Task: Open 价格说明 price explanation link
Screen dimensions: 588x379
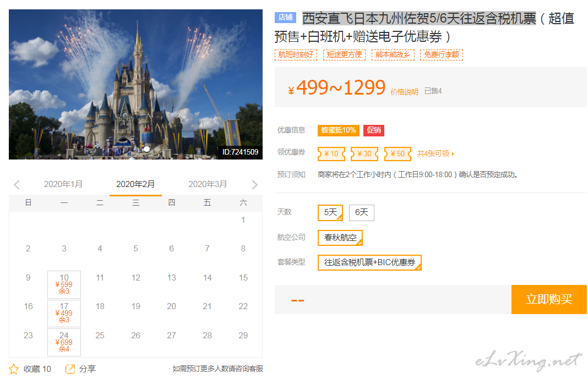Action: 404,92
